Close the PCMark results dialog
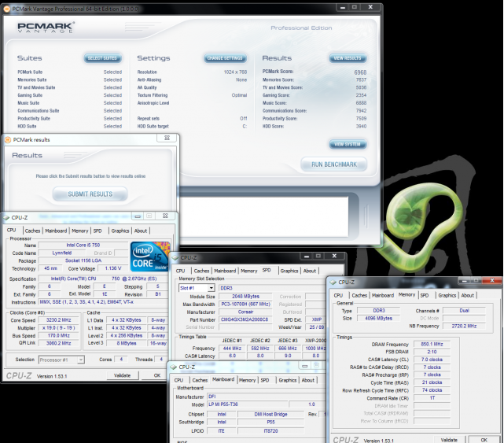This screenshot has height=443, width=504. point(167,138)
